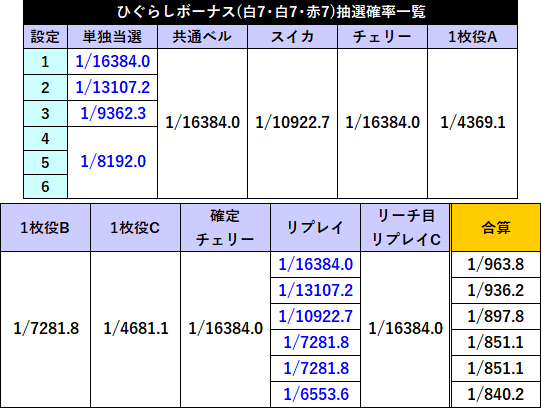Click the yellow 合算 header cell

[496, 228]
